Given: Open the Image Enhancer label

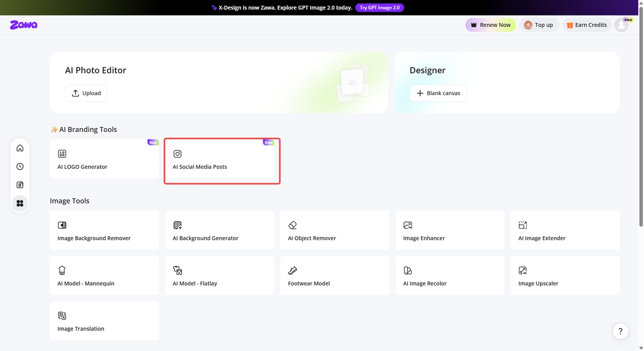Looking at the screenshot, I should (x=424, y=238).
